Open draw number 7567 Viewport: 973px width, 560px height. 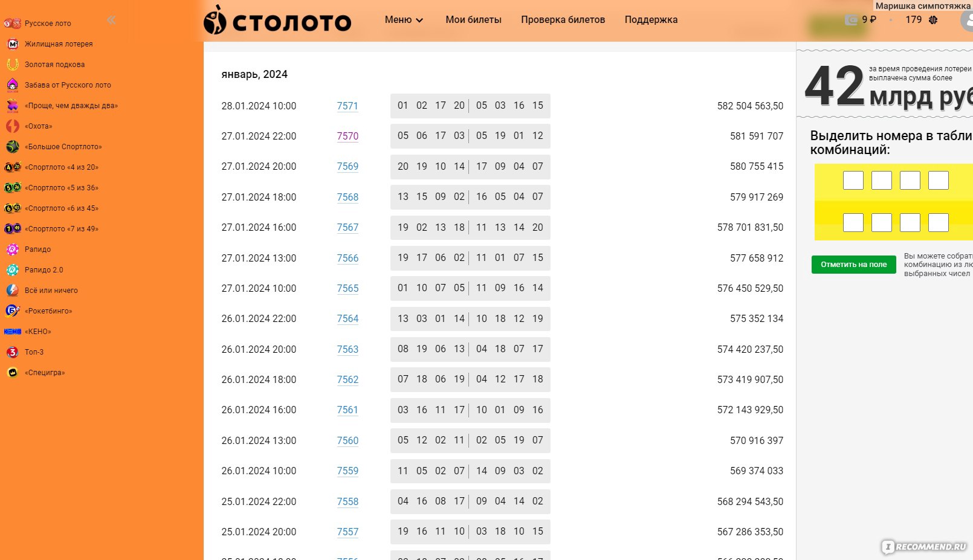[x=347, y=228]
